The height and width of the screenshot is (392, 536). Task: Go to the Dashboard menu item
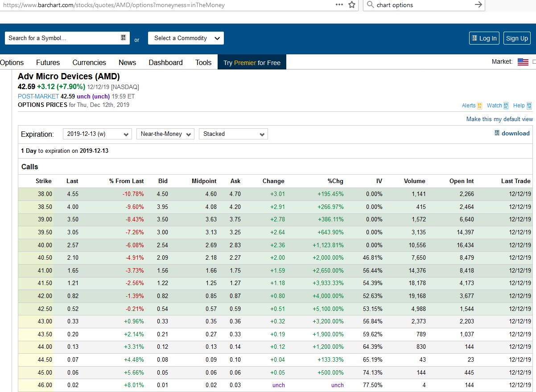(x=165, y=62)
